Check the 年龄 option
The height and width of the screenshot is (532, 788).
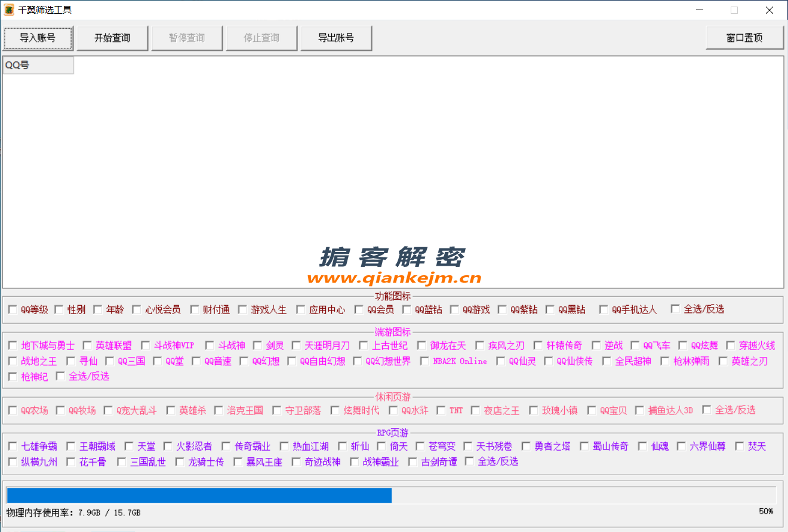[x=98, y=309]
